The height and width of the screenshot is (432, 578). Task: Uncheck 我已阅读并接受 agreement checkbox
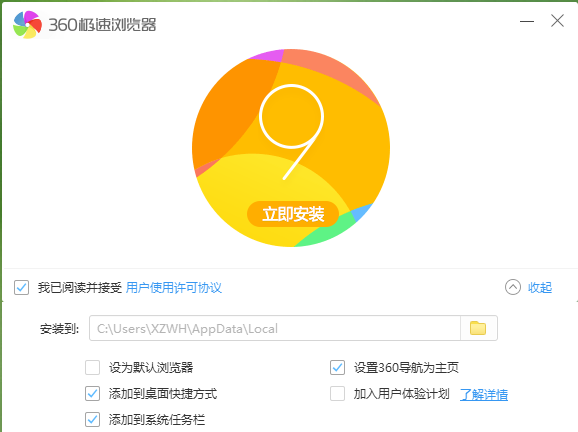tap(21, 288)
